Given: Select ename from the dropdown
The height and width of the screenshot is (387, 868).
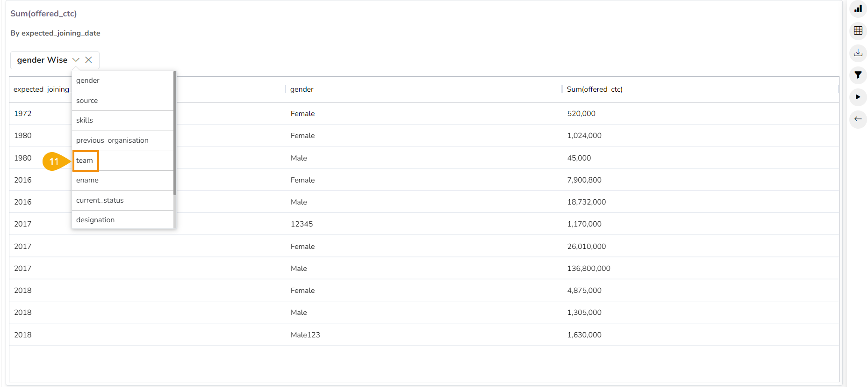Looking at the screenshot, I should pyautogui.click(x=87, y=180).
